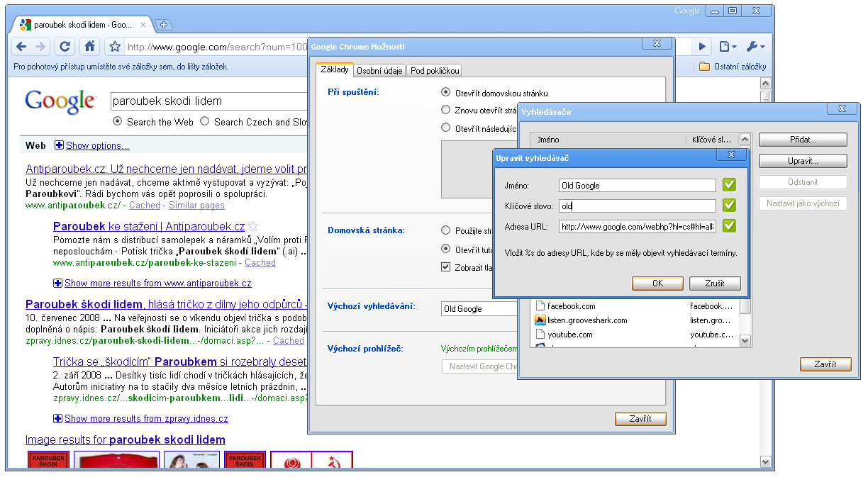Sort the search engine list by Jméno column
868x477 pixels.
608,140
